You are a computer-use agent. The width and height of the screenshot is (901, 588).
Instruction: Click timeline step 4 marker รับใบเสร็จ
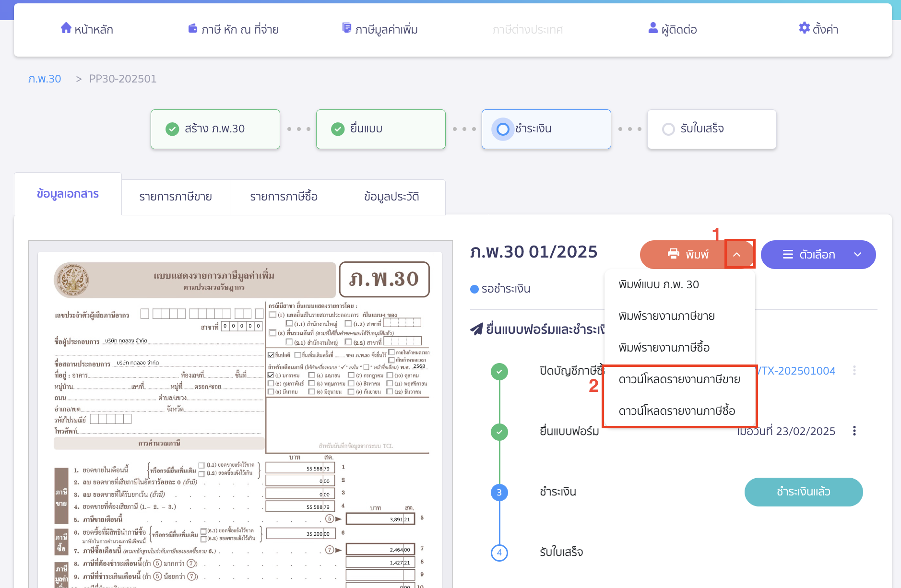pos(499,553)
